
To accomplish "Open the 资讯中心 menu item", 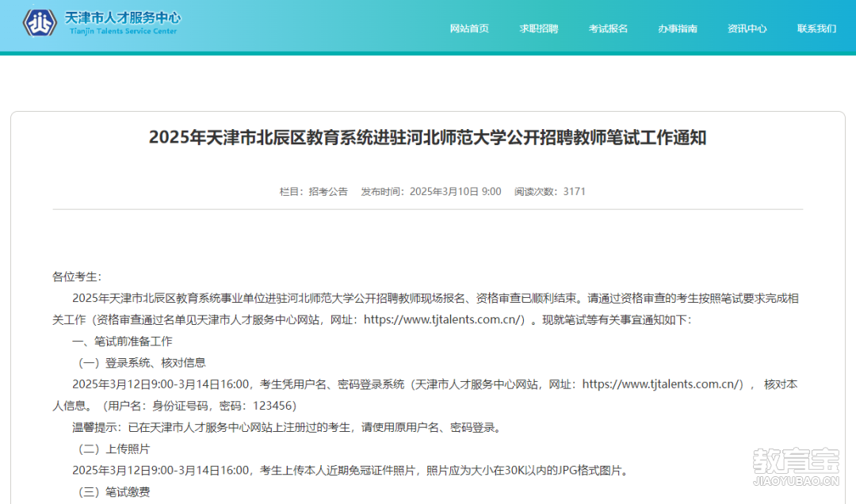I will tap(747, 29).
